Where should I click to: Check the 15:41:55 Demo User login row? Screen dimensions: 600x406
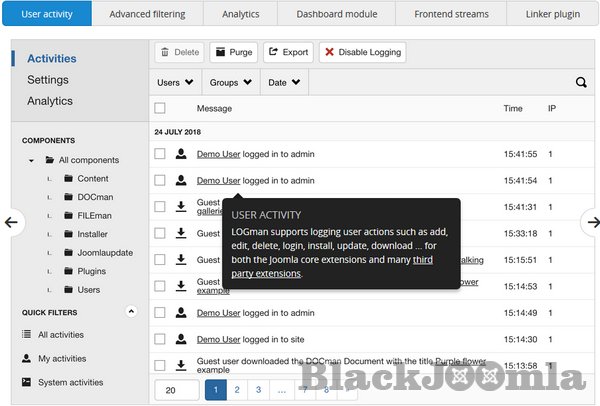pos(160,154)
